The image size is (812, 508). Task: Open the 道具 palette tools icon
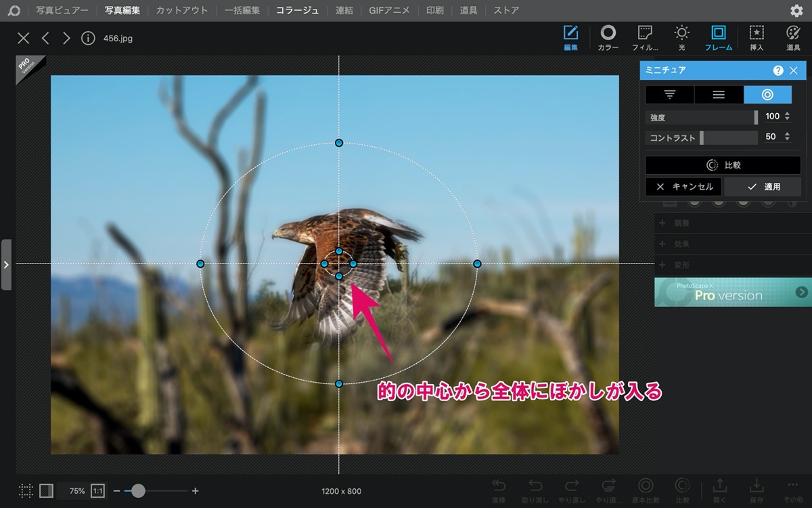(x=793, y=38)
